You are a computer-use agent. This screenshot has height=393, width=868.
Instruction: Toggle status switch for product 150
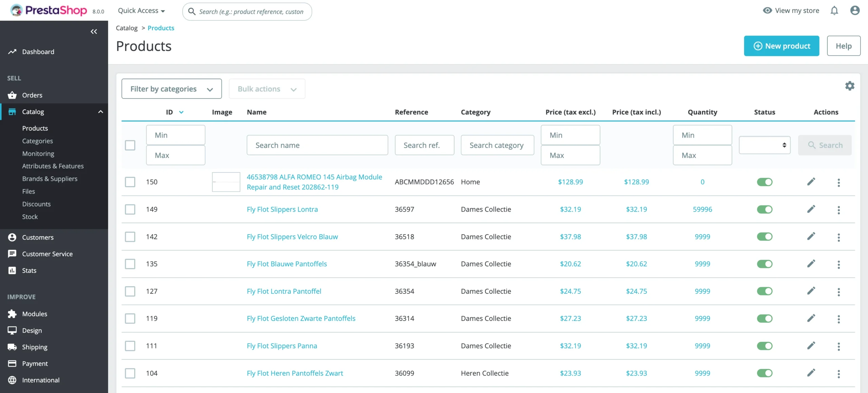coord(765,182)
